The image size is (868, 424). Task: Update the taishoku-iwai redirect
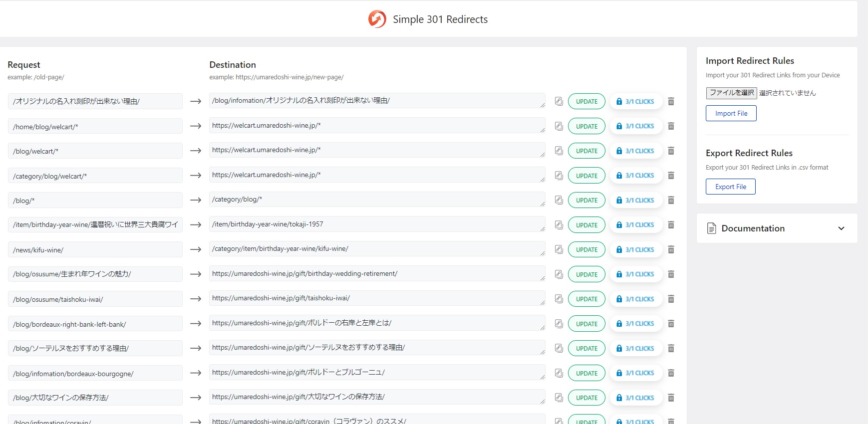[x=586, y=299]
